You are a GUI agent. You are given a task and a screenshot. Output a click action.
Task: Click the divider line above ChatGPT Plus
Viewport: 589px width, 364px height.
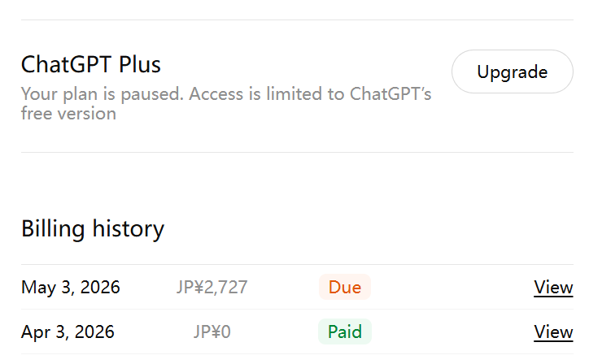297,19
